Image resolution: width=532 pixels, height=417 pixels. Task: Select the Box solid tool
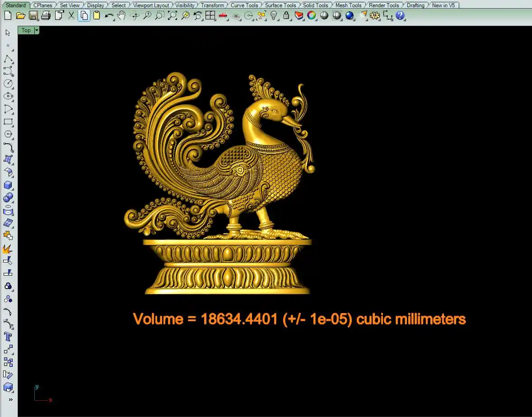(8, 185)
